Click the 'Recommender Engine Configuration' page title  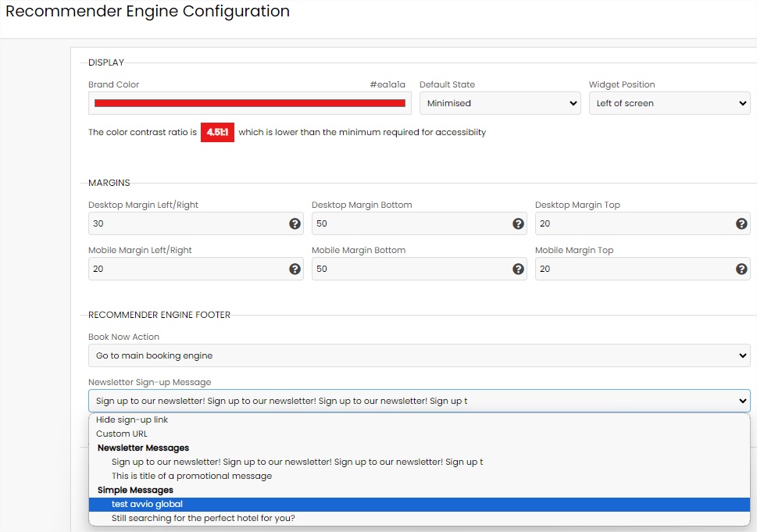tap(148, 11)
